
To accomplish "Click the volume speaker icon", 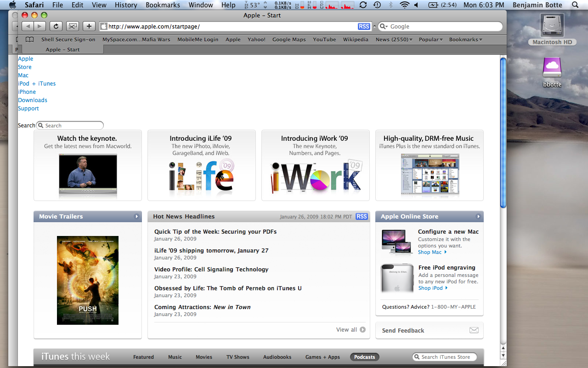I will (416, 5).
